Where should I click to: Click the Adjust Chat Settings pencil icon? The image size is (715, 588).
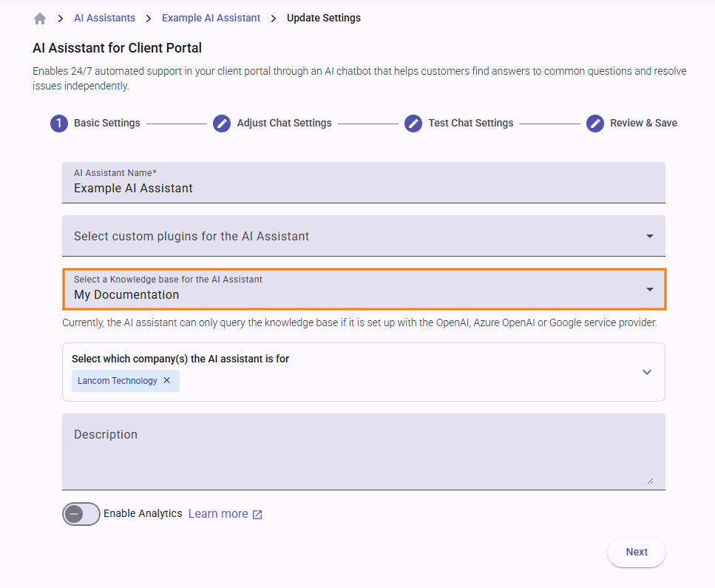tap(222, 124)
